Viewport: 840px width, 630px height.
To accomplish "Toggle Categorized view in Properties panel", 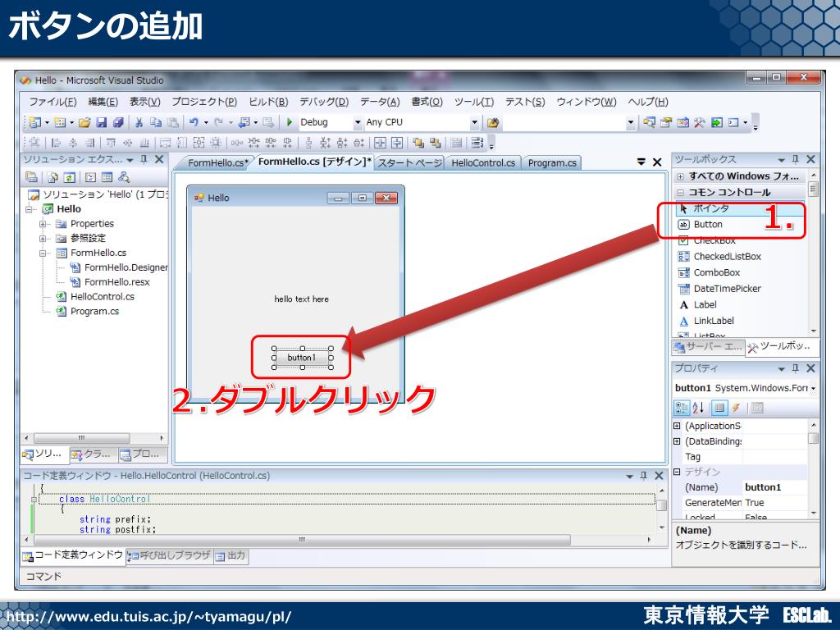I will point(682,409).
